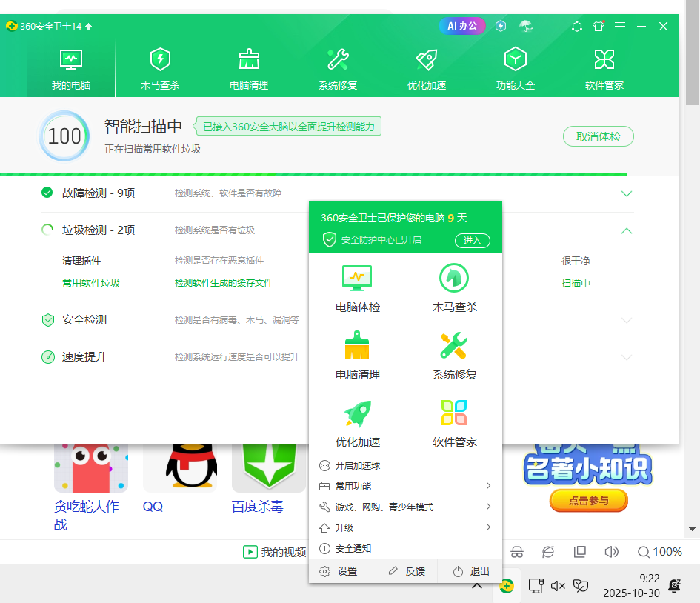The width and height of the screenshot is (700, 603).
Task: Open the 电脑清理 broom icon in popup
Action: coord(357,354)
